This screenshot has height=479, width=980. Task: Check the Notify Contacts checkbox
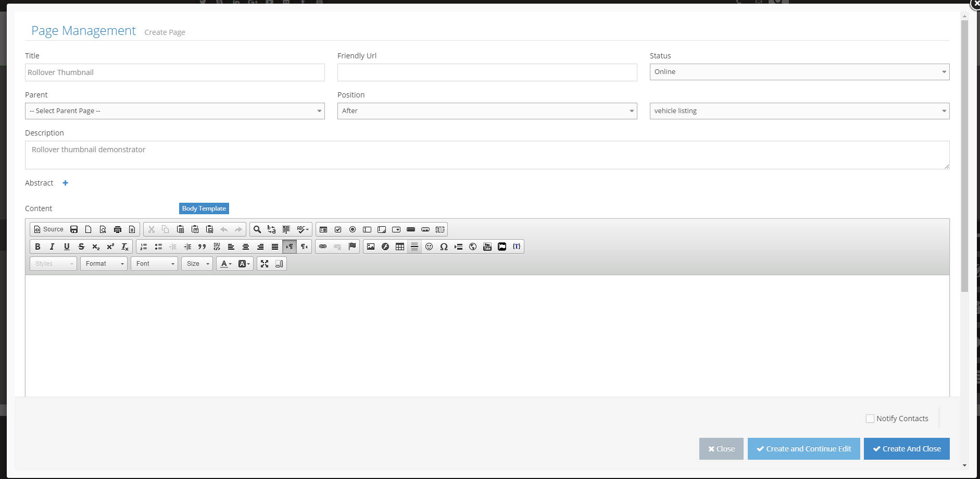(870, 419)
